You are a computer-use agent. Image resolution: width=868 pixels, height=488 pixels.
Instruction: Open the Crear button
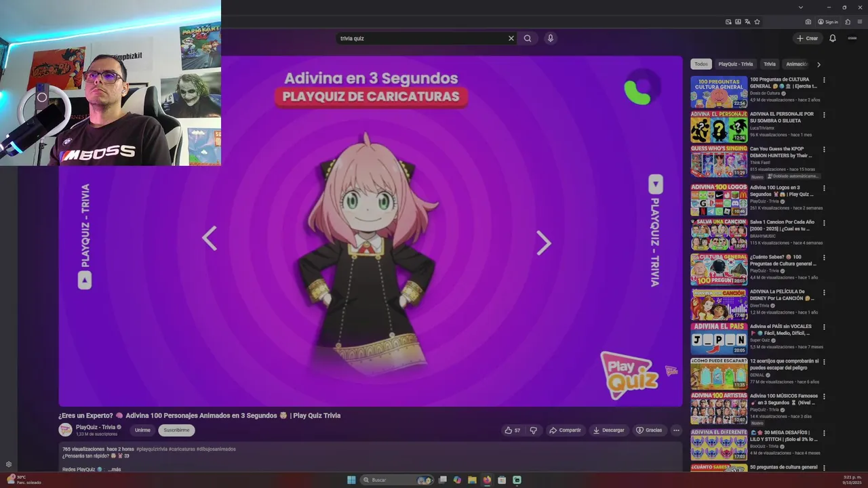tap(807, 39)
